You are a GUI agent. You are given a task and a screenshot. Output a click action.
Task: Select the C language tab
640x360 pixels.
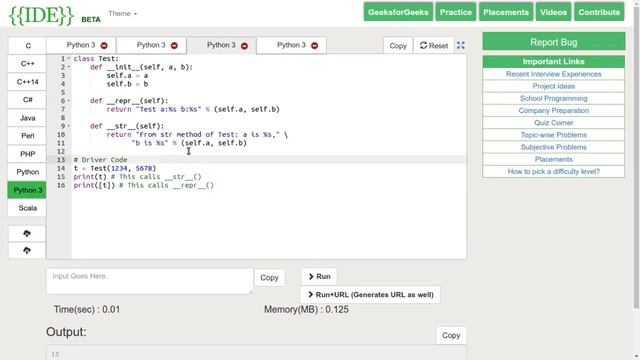(27, 46)
